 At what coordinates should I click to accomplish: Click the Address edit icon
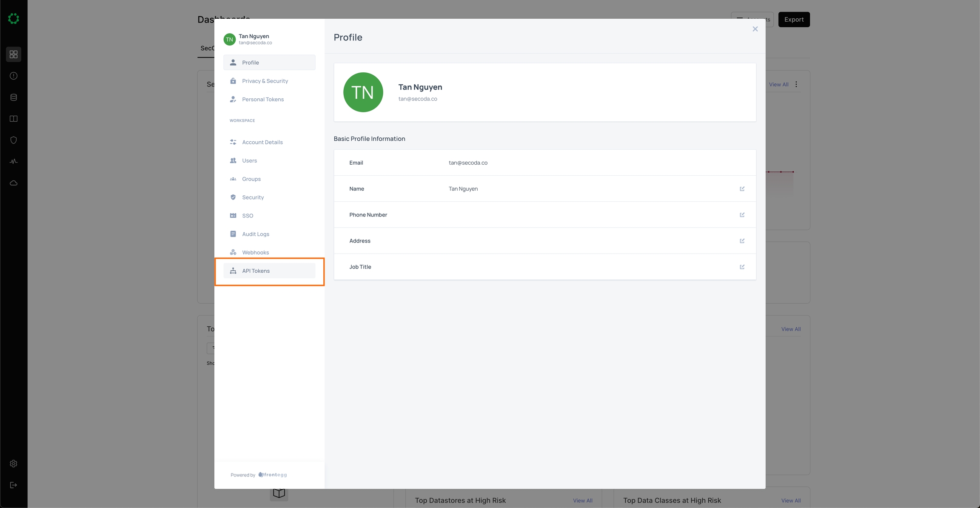click(742, 241)
